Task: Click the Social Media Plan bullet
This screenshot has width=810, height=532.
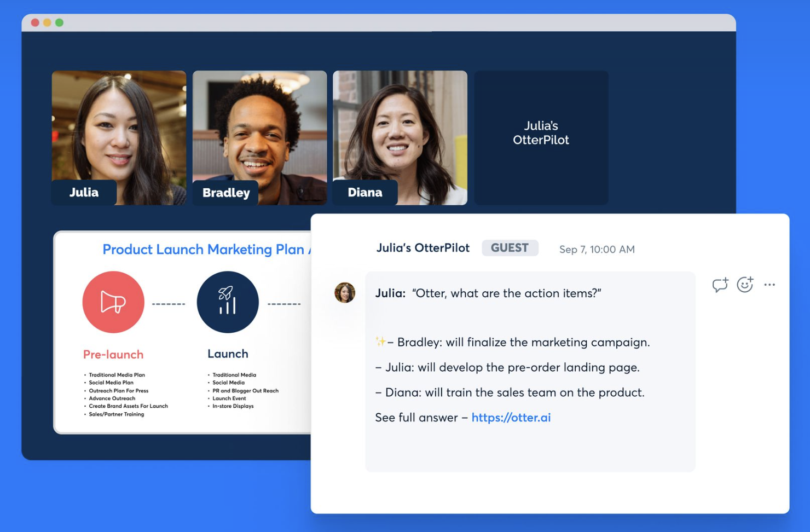Action: [x=111, y=383]
